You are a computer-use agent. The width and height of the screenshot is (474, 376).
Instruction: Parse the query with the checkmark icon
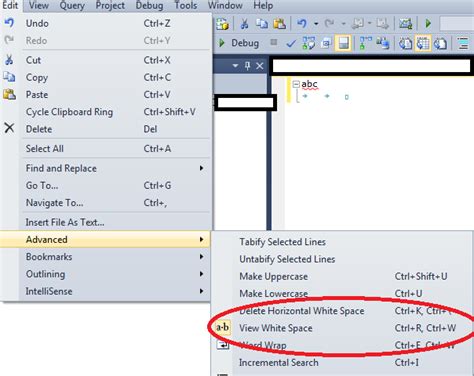(291, 43)
